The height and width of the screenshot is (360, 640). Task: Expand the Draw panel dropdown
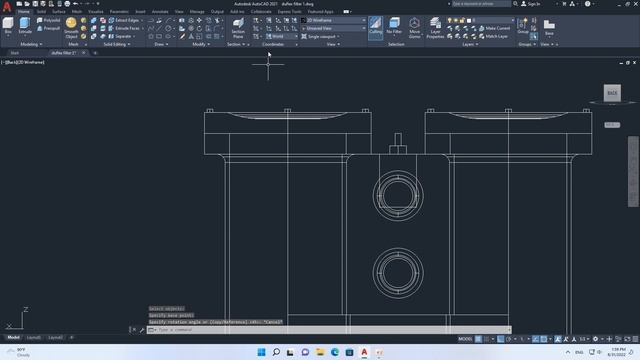coord(161,44)
